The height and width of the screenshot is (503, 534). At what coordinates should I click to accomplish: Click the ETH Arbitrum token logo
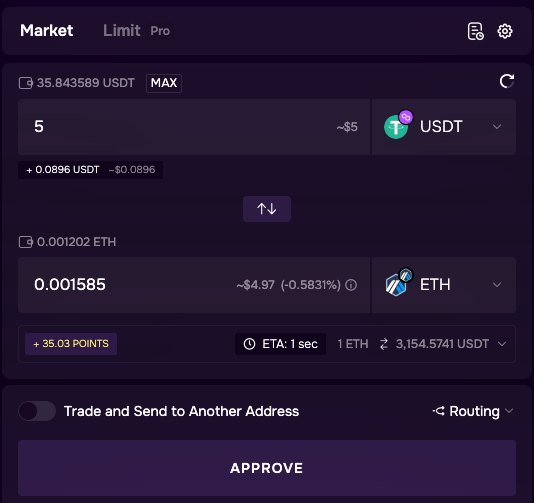[x=398, y=283]
